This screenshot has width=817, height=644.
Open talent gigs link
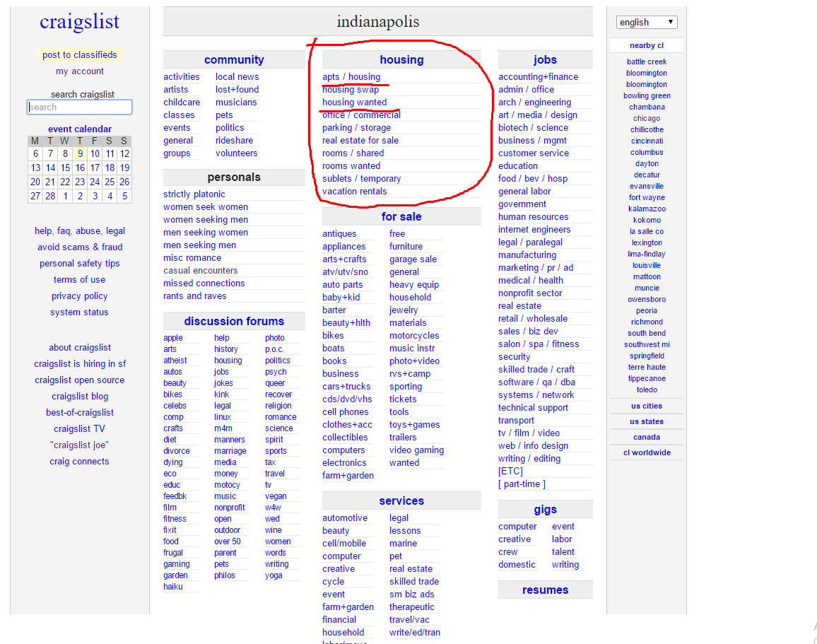(563, 552)
